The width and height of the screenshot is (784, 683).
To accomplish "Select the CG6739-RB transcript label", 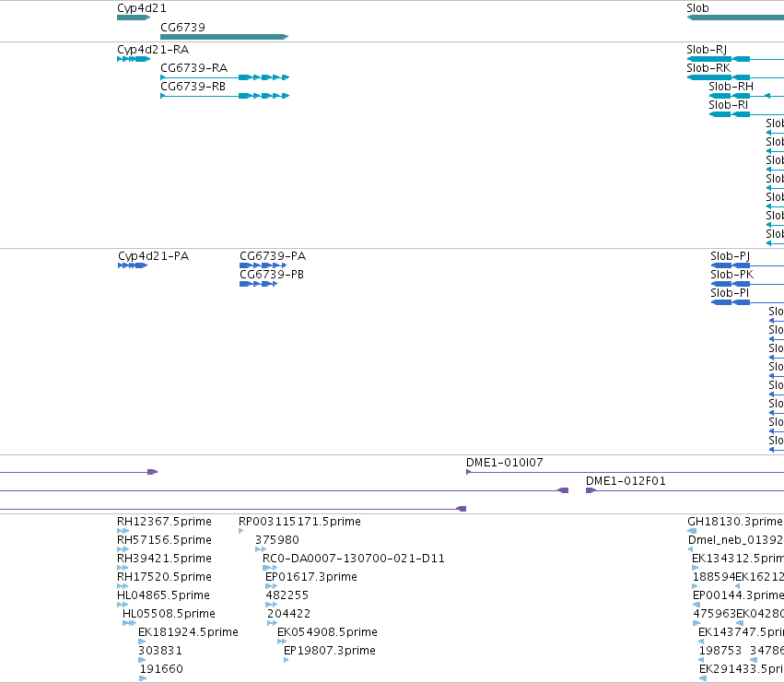I will pos(193,87).
